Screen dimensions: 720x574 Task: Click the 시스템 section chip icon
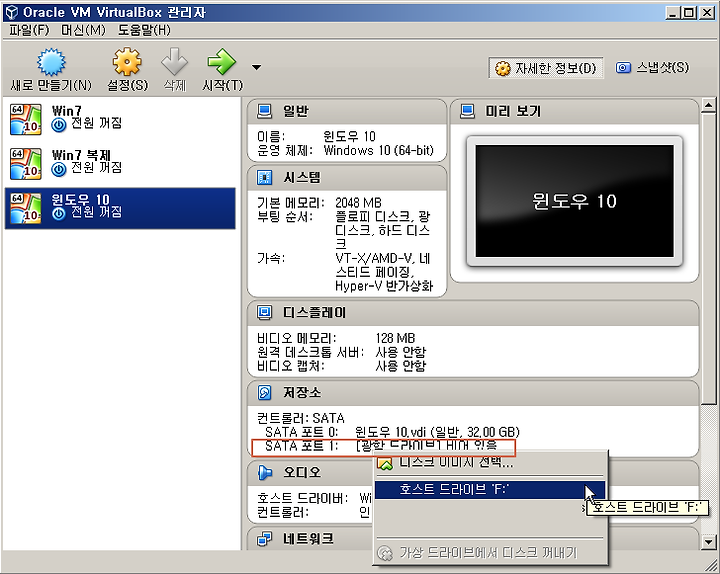pos(264,178)
